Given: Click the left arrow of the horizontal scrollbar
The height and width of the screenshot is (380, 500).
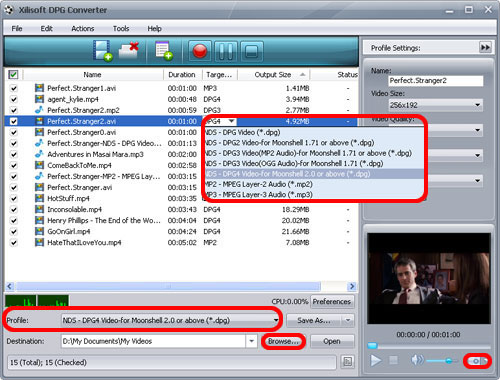Looking at the screenshot, I should (x=10, y=286).
